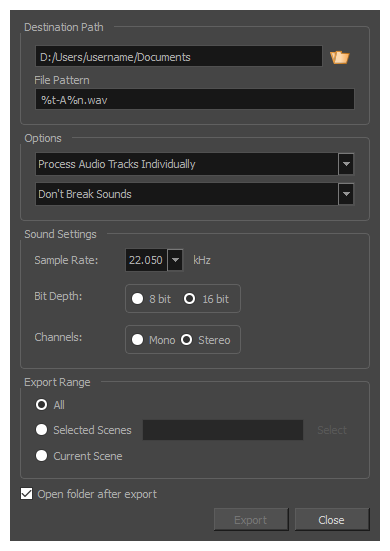Click the Export button
390x551 pixels.
point(251,519)
